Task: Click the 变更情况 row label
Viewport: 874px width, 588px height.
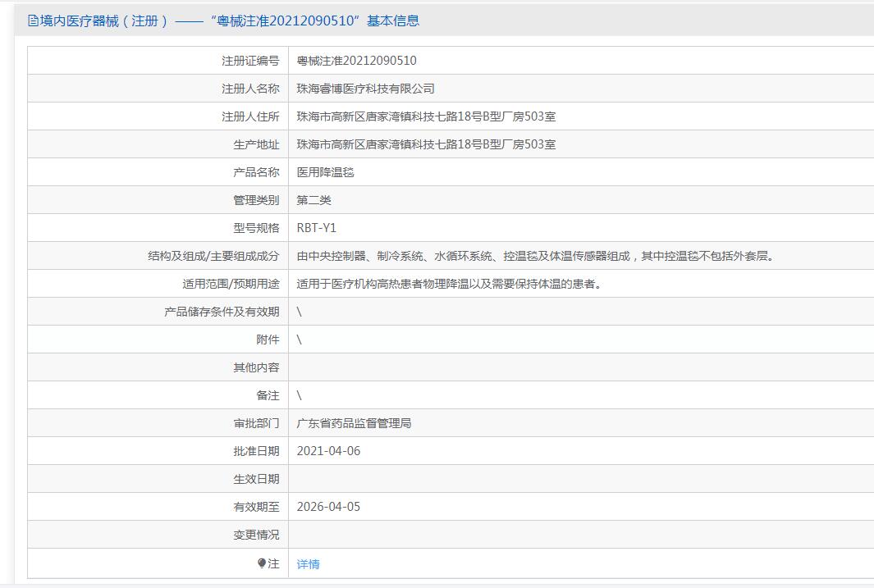Action: coord(256,535)
